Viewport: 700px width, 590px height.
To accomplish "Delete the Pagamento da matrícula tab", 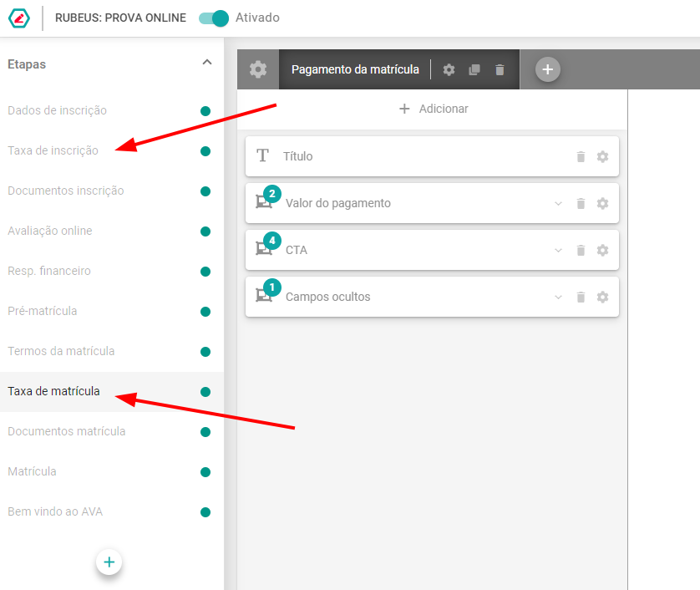I will (500, 69).
